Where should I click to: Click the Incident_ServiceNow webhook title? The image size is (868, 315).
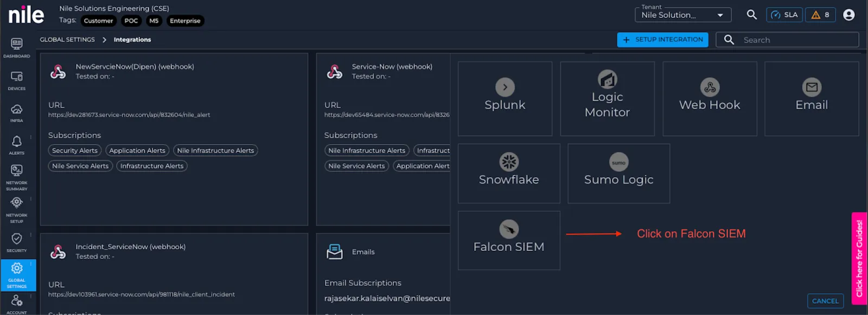click(x=131, y=247)
